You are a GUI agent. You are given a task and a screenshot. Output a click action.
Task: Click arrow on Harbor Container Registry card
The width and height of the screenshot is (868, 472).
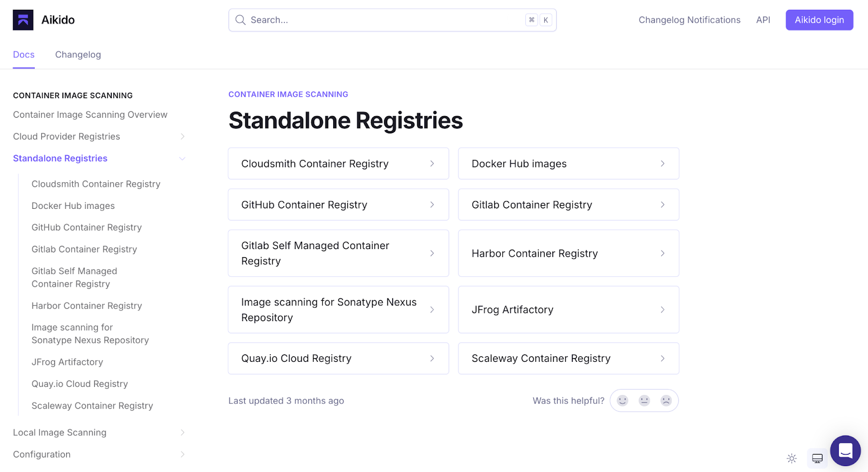tap(662, 253)
